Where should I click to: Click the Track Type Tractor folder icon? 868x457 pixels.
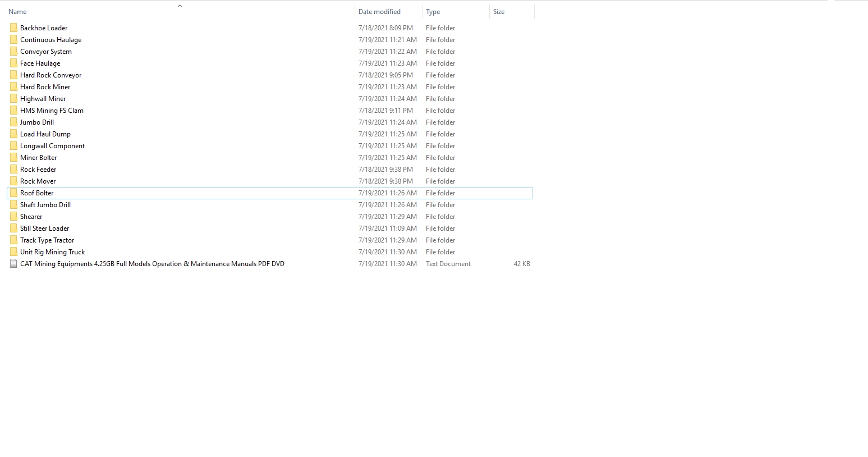[x=13, y=240]
